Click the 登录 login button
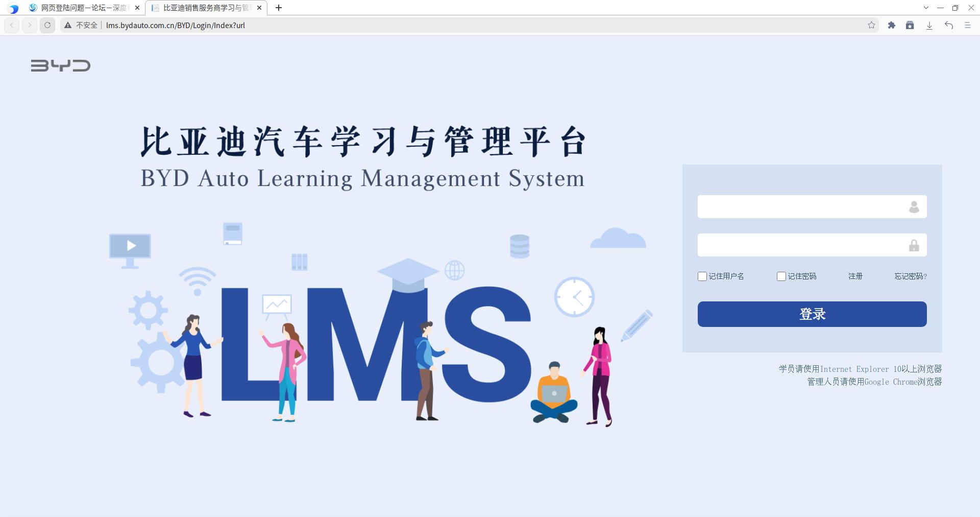The width and height of the screenshot is (980, 517). [x=812, y=314]
